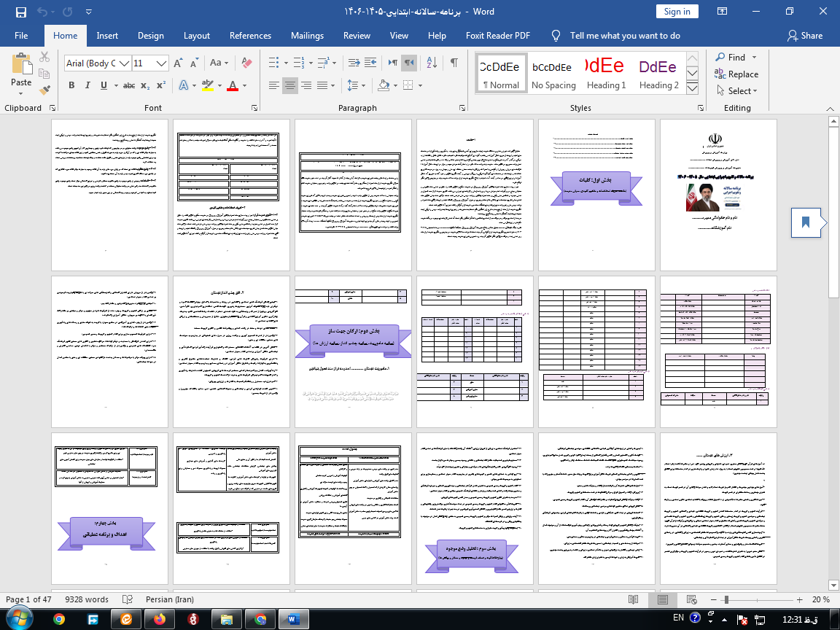Open the Paste button in Clipboard
The image size is (840, 630).
tap(21, 73)
